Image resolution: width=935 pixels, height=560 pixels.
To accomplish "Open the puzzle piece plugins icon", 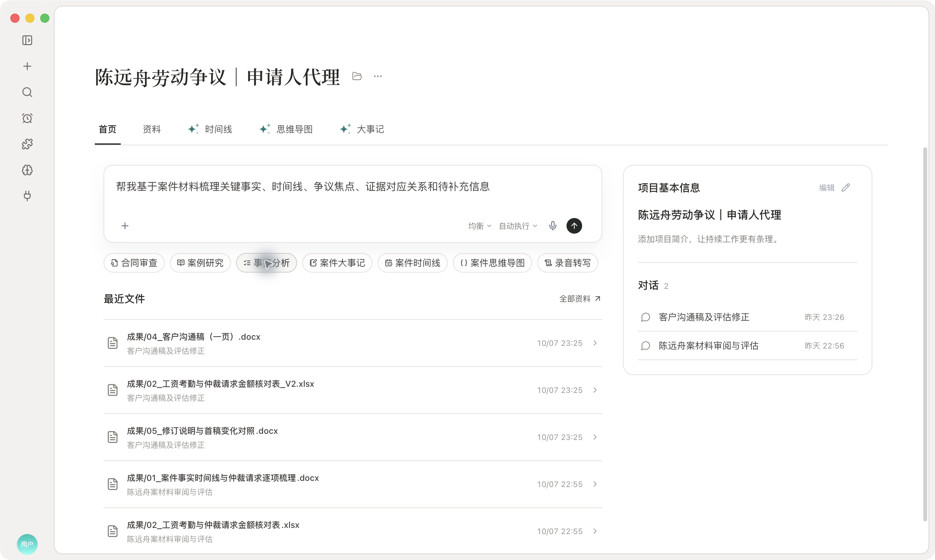I will [27, 144].
